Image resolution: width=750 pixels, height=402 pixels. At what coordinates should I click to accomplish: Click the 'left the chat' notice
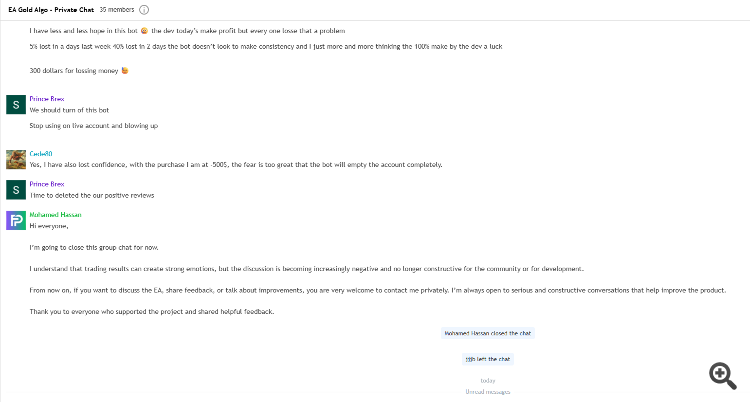tap(487, 358)
